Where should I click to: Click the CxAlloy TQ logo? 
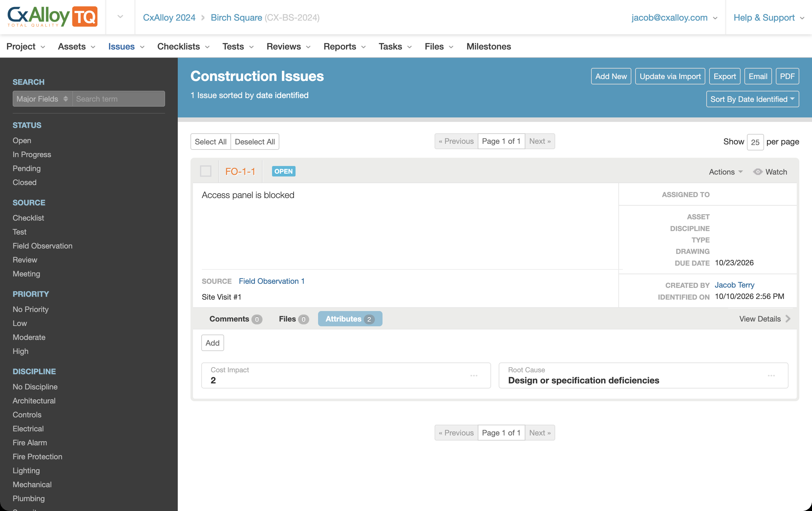pyautogui.click(x=52, y=17)
